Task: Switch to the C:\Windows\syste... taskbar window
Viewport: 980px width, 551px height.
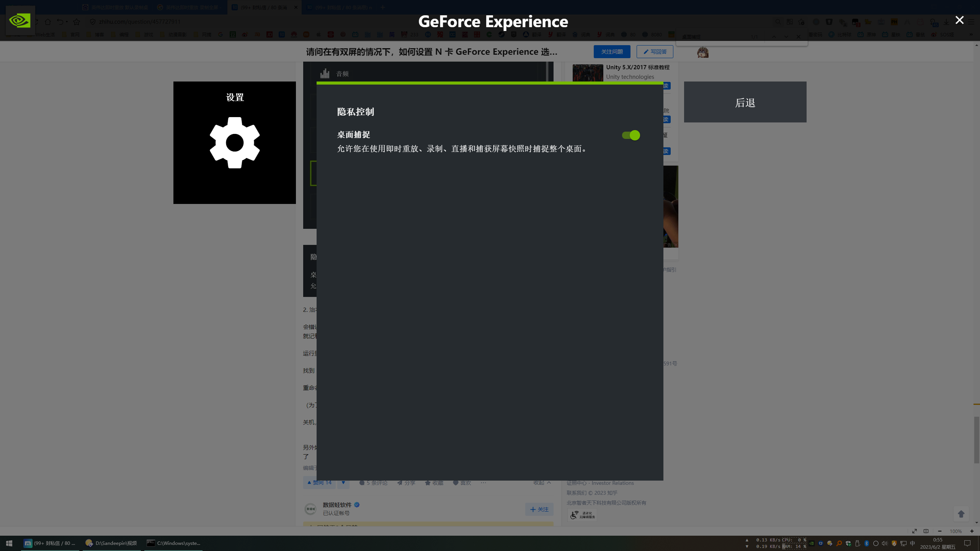Action: click(x=173, y=543)
